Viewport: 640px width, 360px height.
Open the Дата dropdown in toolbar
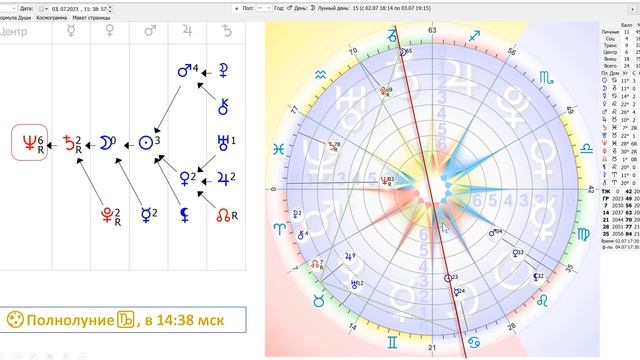[x=43, y=9]
